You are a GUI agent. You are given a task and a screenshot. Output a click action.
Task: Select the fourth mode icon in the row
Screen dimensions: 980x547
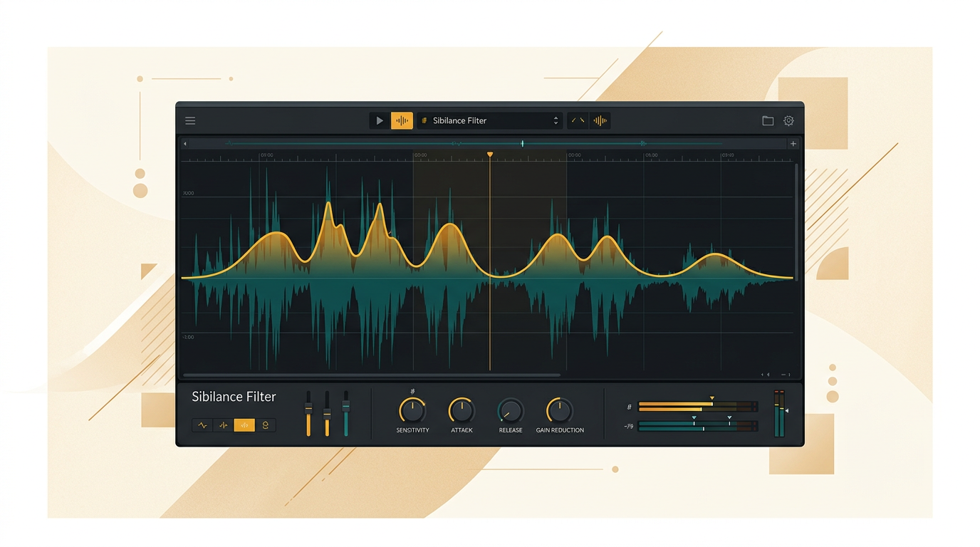(x=265, y=425)
